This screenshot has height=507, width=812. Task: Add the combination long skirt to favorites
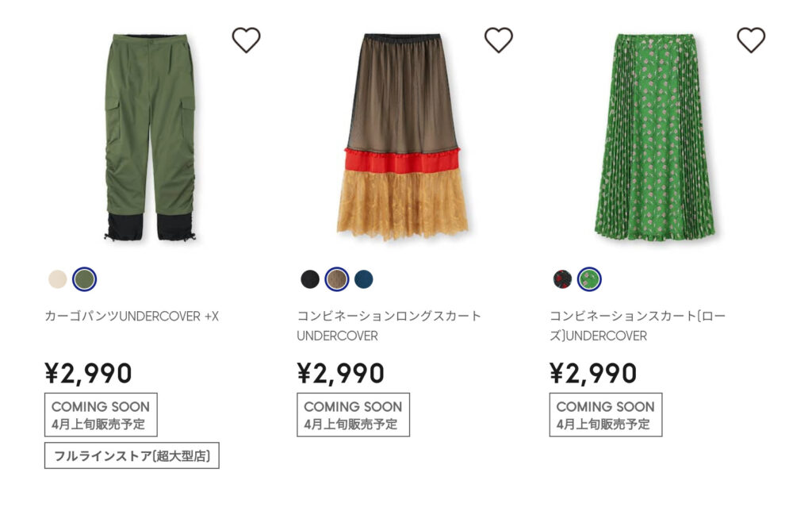click(499, 40)
